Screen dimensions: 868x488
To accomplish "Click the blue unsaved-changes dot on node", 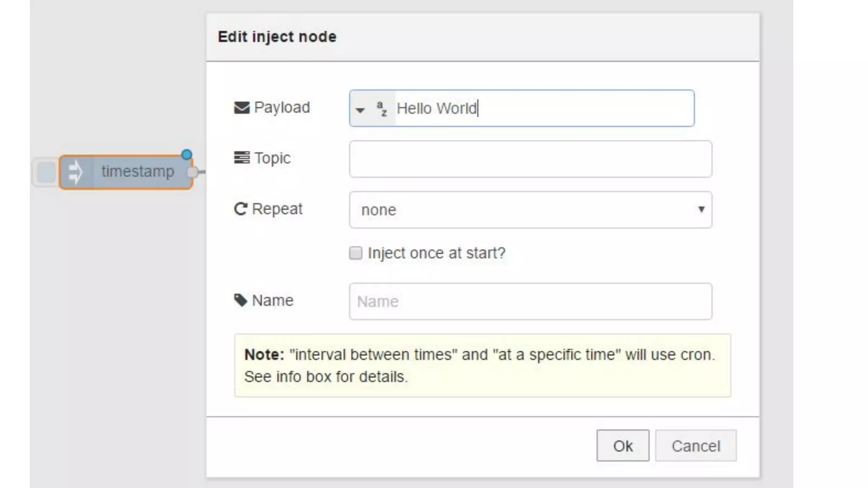I will click(x=186, y=155).
